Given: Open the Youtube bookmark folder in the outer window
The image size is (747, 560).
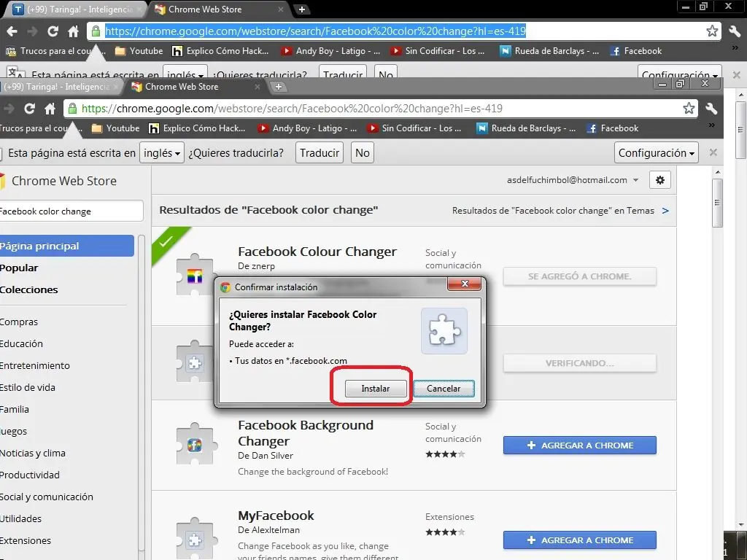Looking at the screenshot, I should pyautogui.click(x=139, y=51).
